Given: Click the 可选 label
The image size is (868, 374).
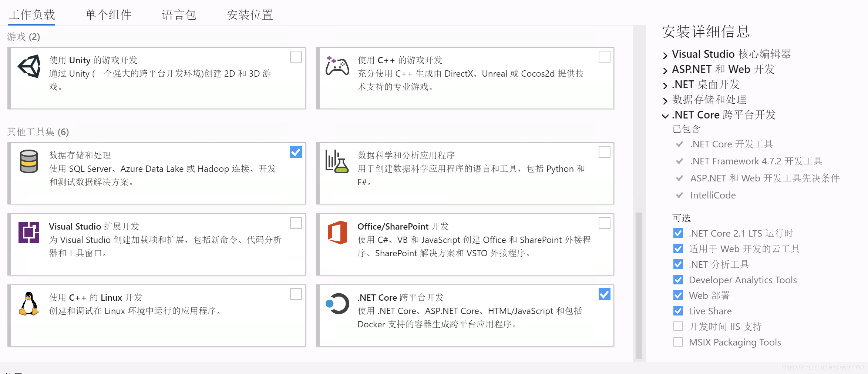Looking at the screenshot, I should (682, 218).
